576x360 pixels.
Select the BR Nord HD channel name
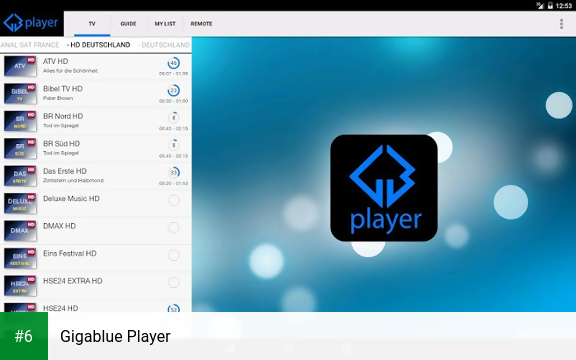(63, 116)
